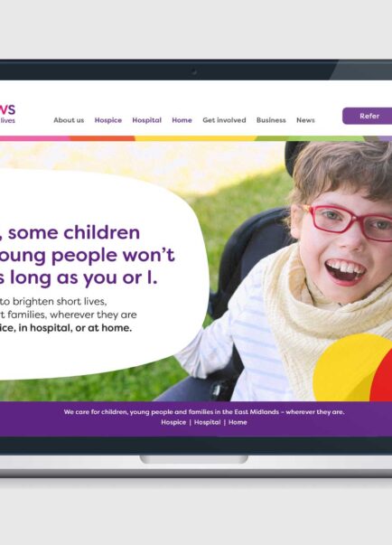Click the red circle graphic at the photo edge
The width and height of the screenshot is (392, 545).
(382, 381)
